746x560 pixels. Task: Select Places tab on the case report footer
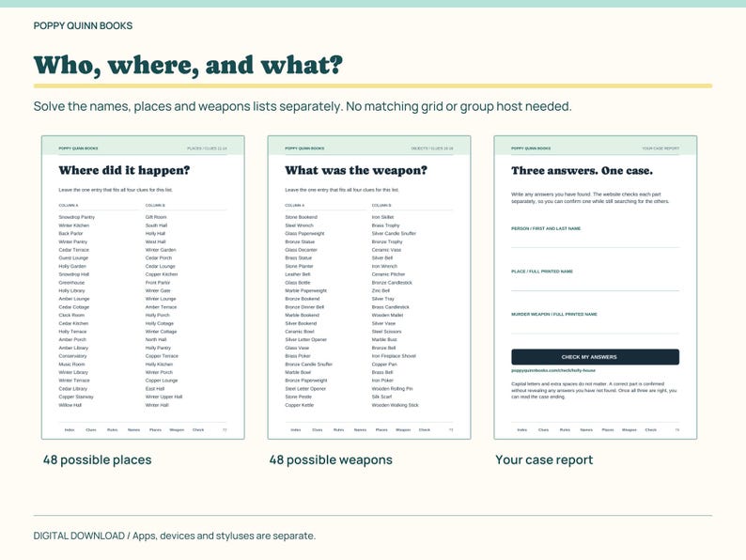(x=608, y=429)
